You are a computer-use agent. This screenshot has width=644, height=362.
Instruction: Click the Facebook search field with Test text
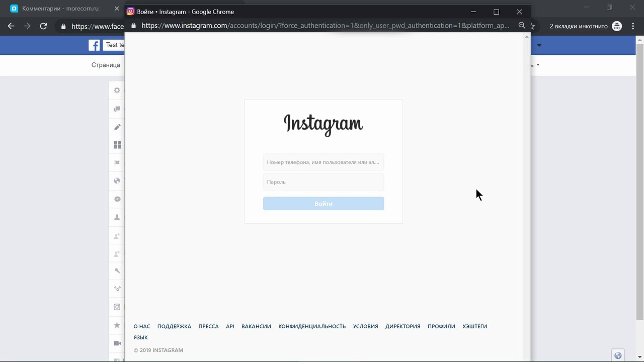point(114,45)
